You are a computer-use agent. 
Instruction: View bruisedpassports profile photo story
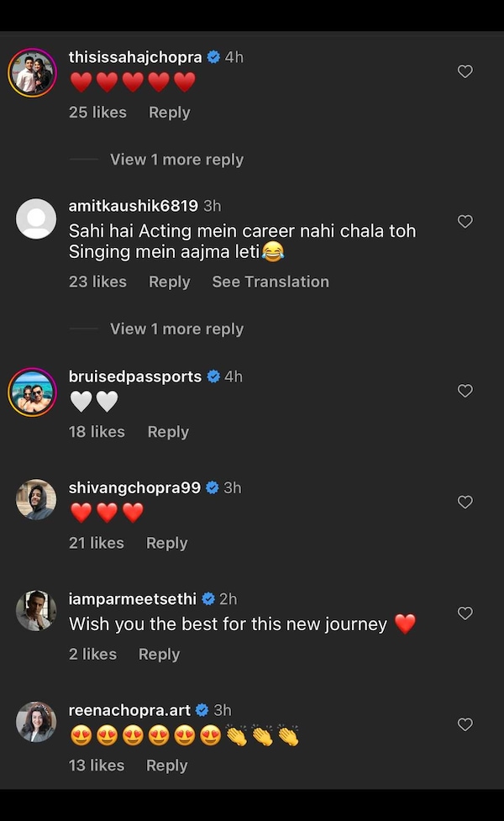pos(33,392)
